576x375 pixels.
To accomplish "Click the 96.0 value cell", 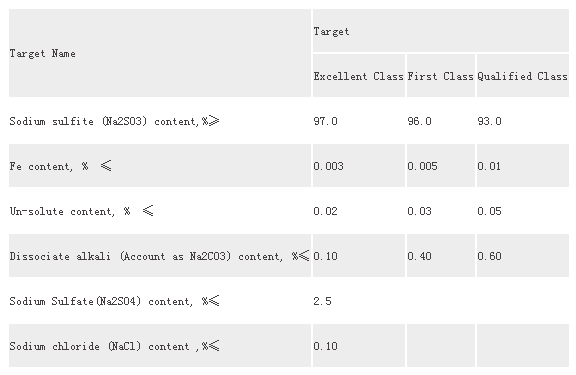I will (441, 121).
